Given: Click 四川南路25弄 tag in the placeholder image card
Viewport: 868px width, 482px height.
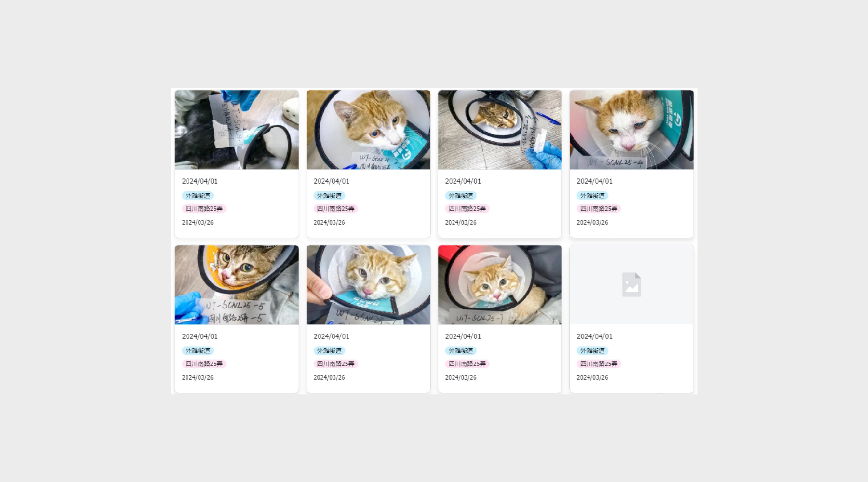Looking at the screenshot, I should [599, 364].
